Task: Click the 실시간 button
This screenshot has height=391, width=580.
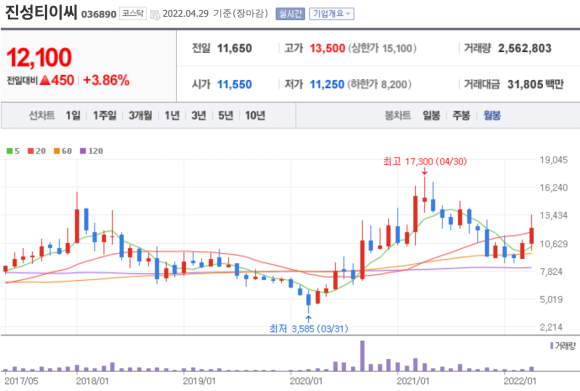Action: click(290, 14)
